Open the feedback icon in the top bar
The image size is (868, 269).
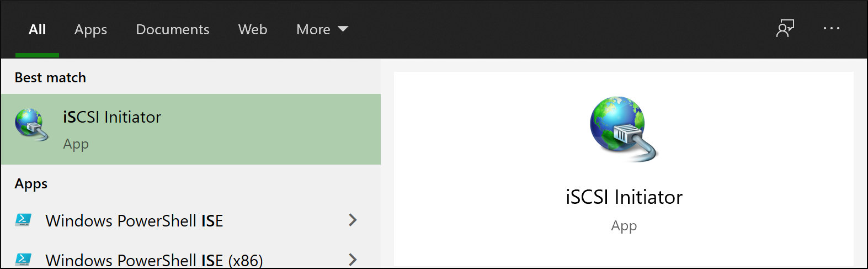pyautogui.click(x=785, y=29)
